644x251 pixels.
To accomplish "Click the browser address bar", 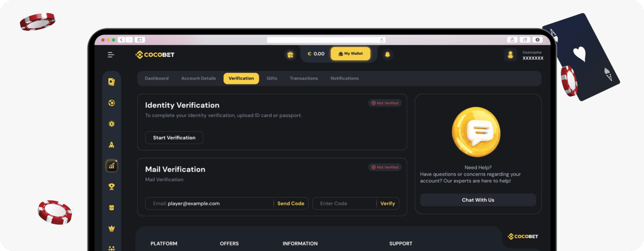I will click(x=326, y=40).
